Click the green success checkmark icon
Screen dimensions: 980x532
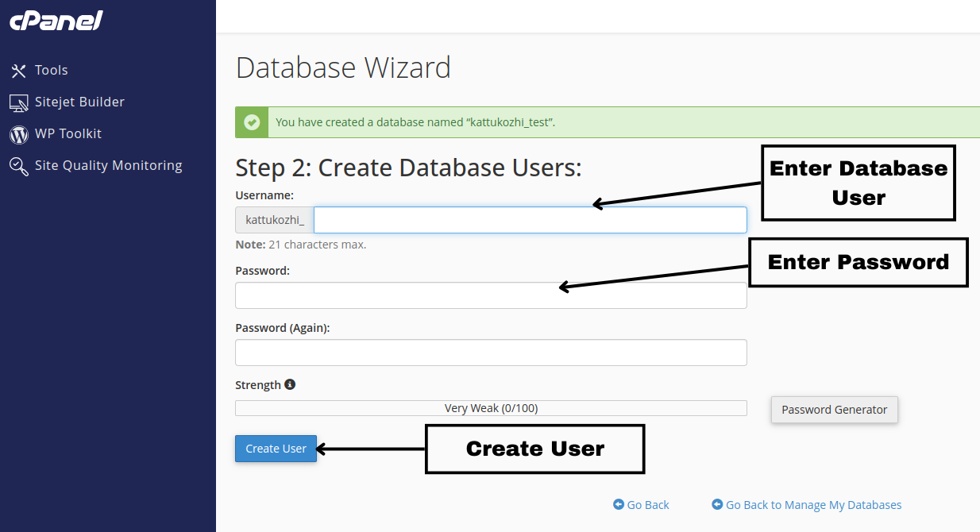[x=252, y=122]
